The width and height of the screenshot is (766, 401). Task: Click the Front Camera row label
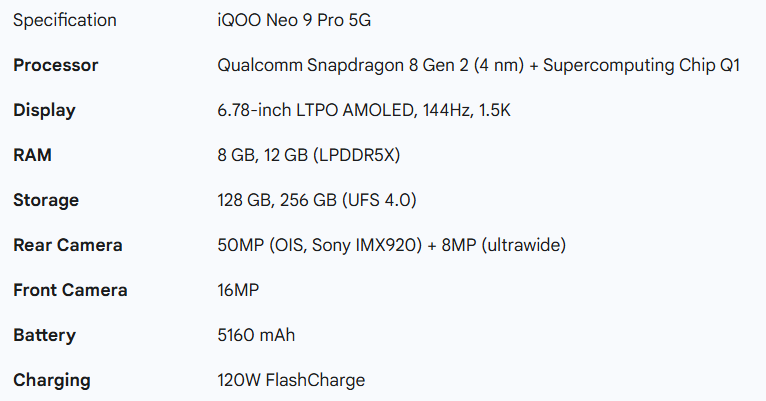[70, 290]
